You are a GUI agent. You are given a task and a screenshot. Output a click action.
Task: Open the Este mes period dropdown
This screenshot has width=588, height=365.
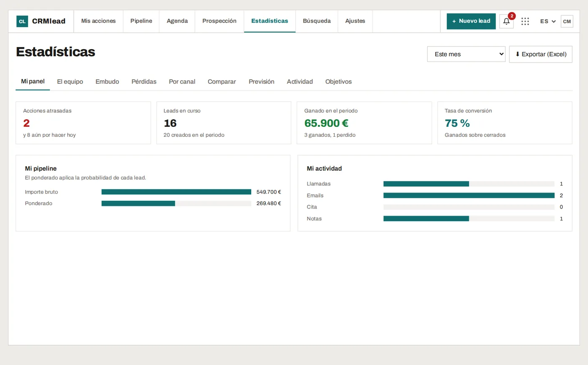pos(466,54)
